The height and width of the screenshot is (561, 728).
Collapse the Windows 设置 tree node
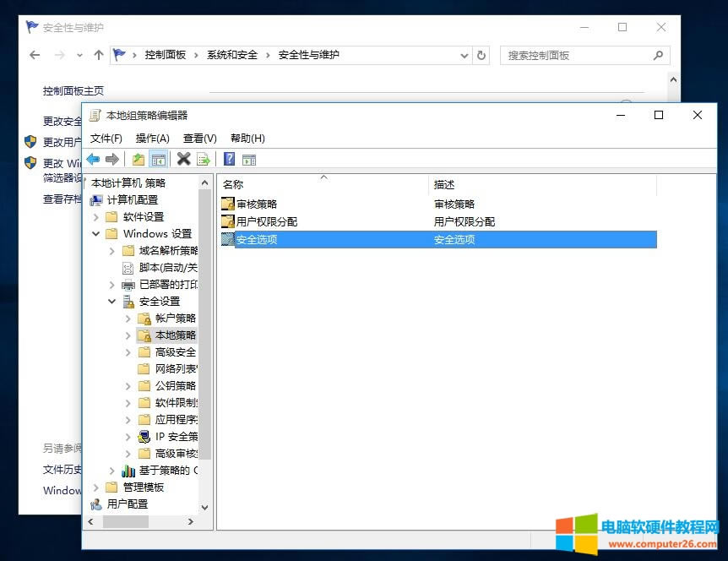pyautogui.click(x=95, y=234)
